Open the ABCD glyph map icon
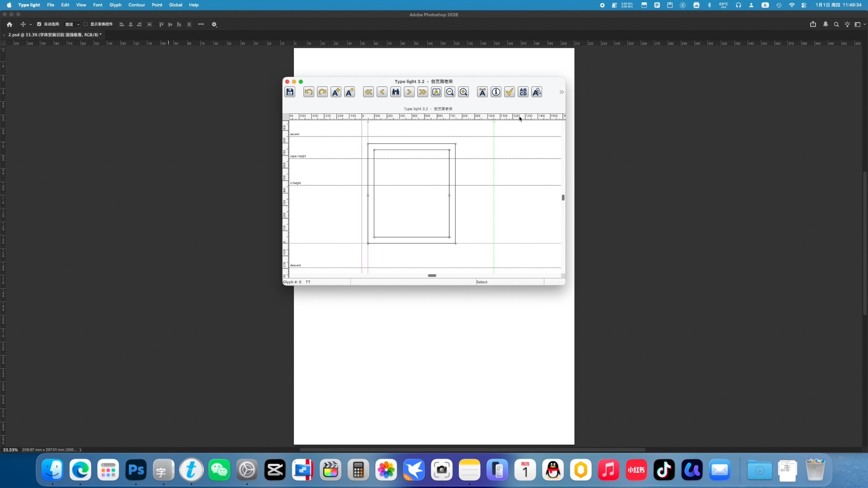This screenshot has height=488, width=868. pyautogui.click(x=523, y=92)
